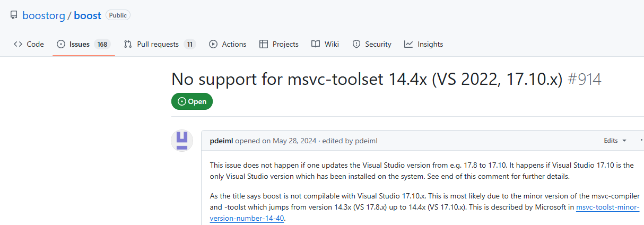Screen dimensions: 644x225
Task: Click the Actions play icon
Action: 213,44
